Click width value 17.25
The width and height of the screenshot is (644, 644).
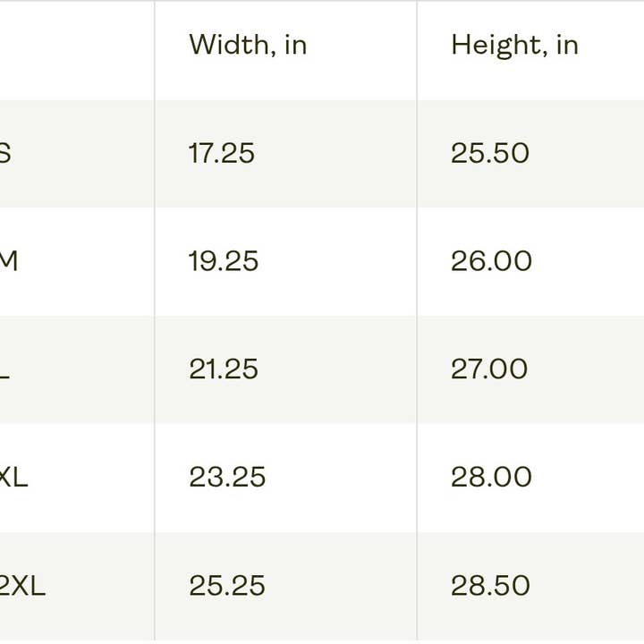222,154
